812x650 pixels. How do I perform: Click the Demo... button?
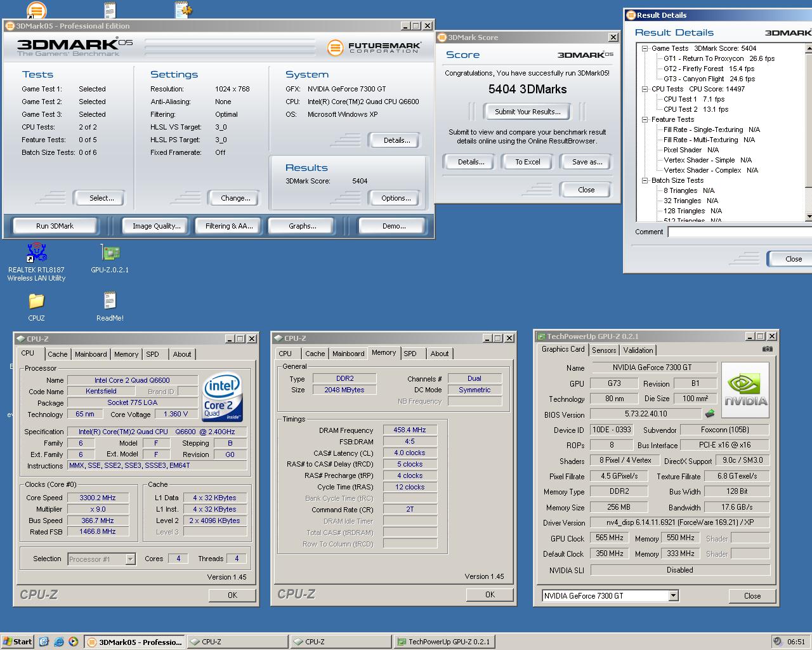click(393, 226)
